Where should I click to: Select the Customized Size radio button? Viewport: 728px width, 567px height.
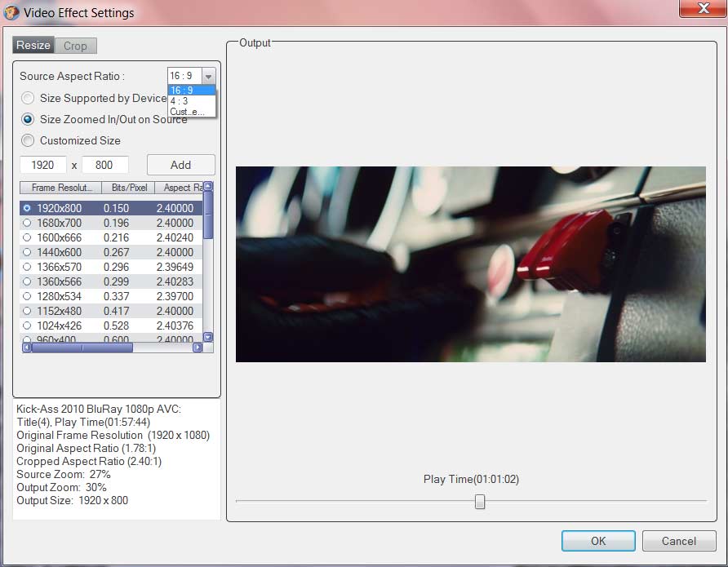pos(28,140)
